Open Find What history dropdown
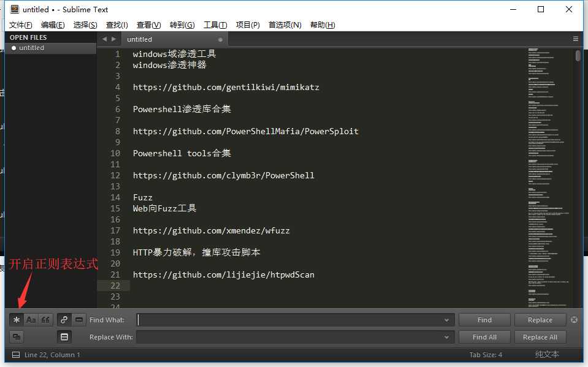 (x=446, y=320)
